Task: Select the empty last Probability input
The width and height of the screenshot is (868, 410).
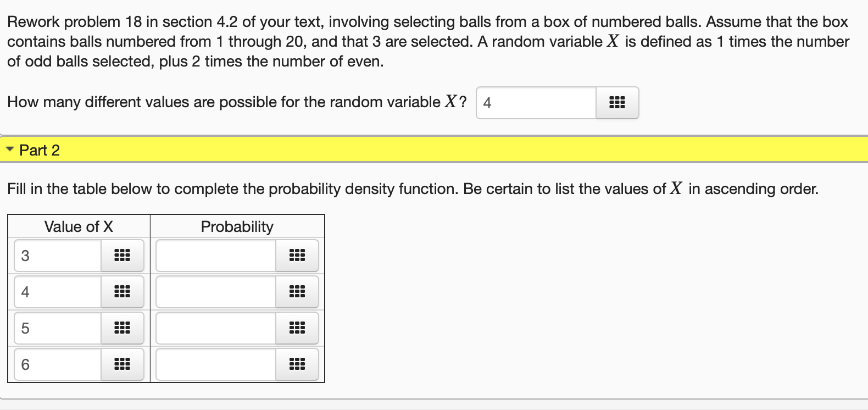Action: [x=214, y=364]
